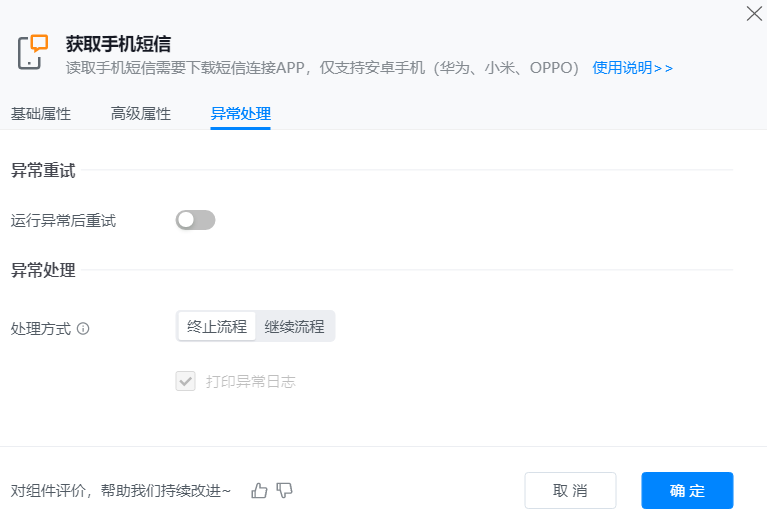Viewport: 767px width, 523px height.
Task: Toggle the 打印异常日志 checkbox
Action: 185,381
